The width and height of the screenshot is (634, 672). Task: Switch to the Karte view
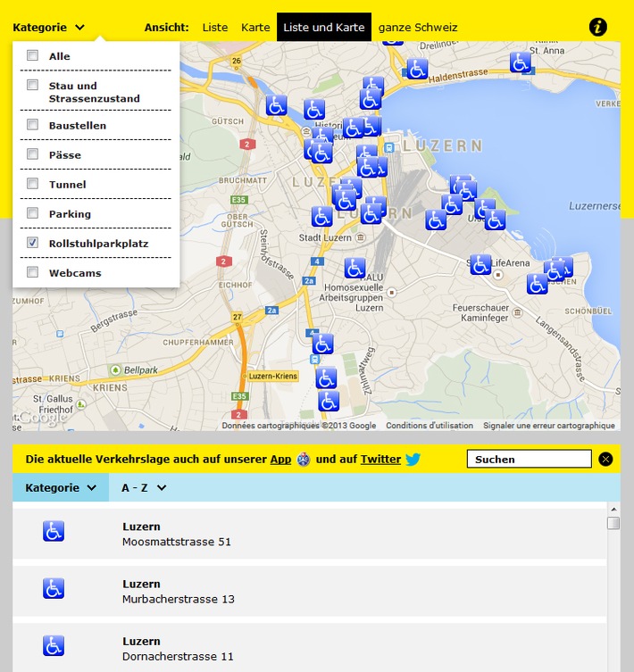pyautogui.click(x=255, y=27)
